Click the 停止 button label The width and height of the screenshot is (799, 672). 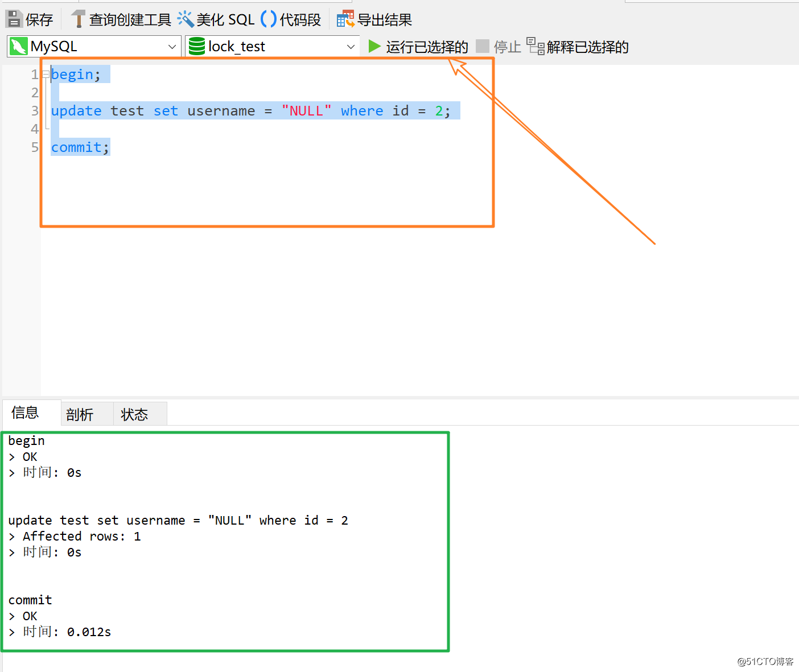pyautogui.click(x=508, y=47)
